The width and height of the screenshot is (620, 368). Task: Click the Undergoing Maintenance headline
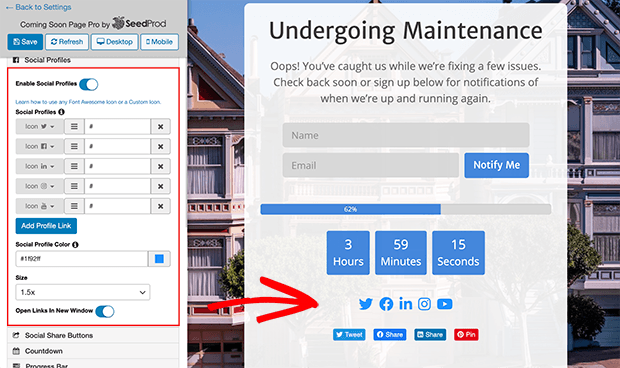point(406,30)
